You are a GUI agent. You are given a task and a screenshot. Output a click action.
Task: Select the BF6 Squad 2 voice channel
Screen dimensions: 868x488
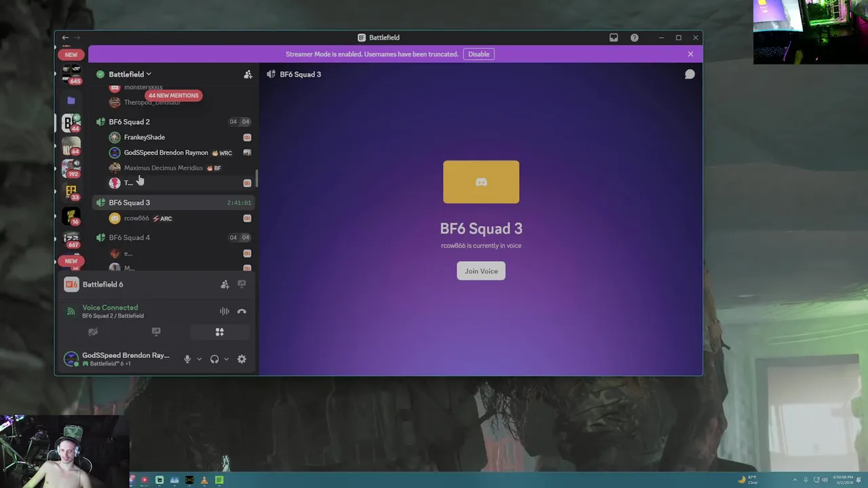pos(173,122)
